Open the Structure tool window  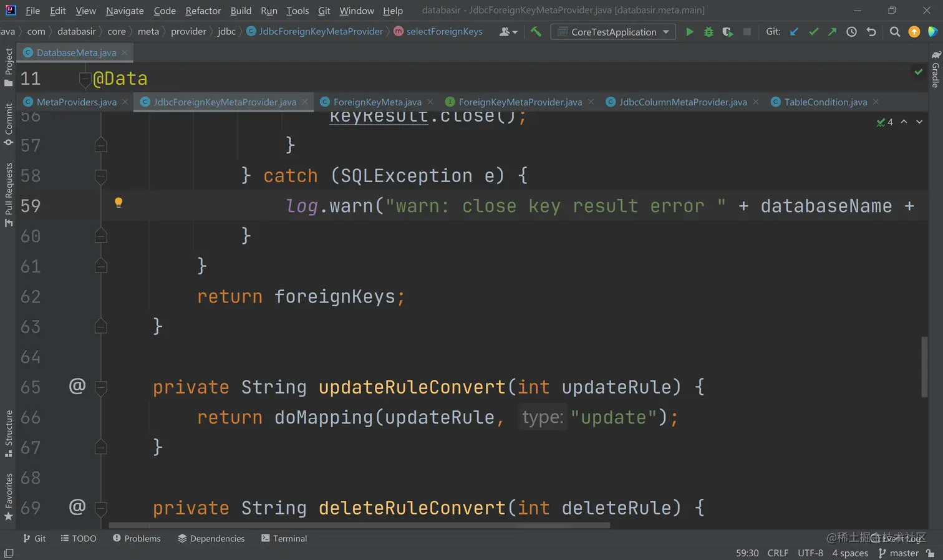[8, 433]
